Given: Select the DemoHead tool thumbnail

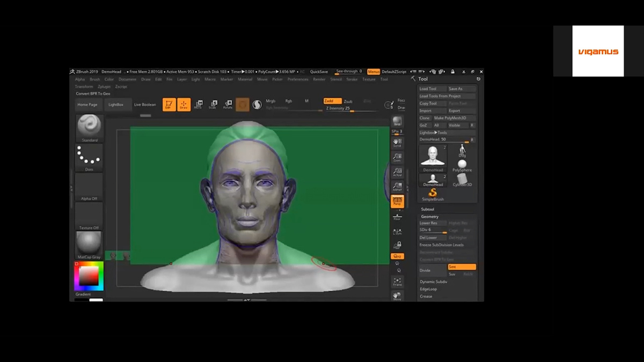Looking at the screenshot, I should (433, 157).
